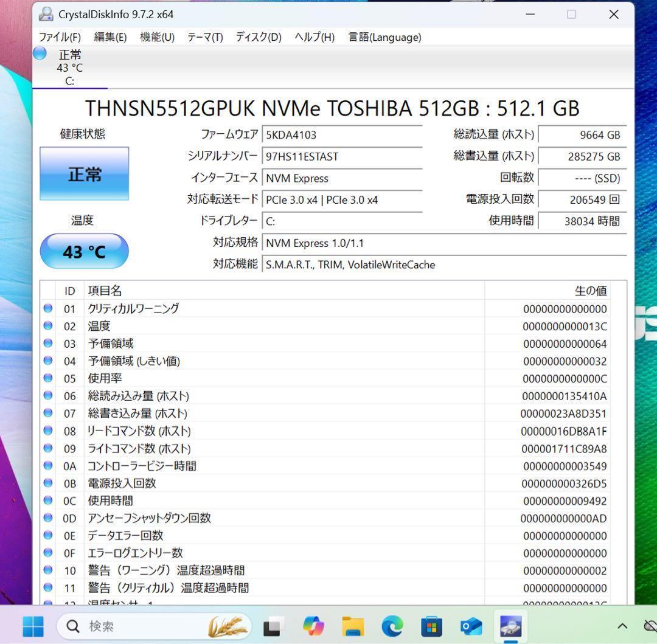Launch Microsoft Edge from the taskbar

(392, 626)
